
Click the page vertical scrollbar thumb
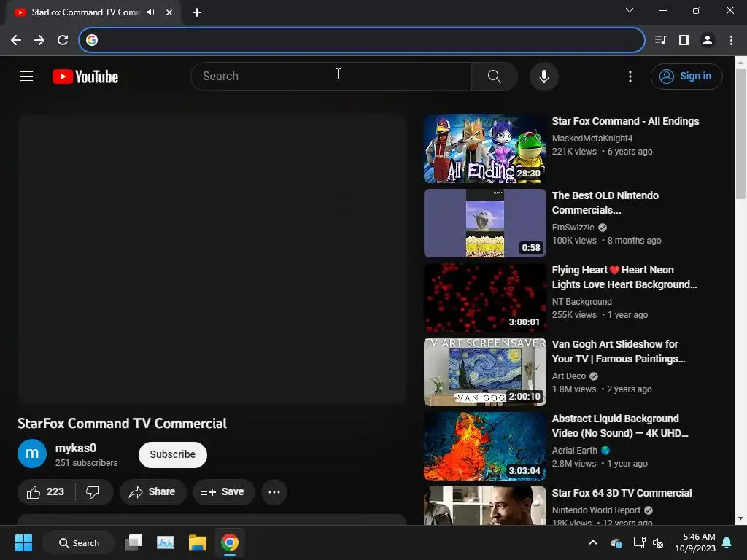coord(740,133)
